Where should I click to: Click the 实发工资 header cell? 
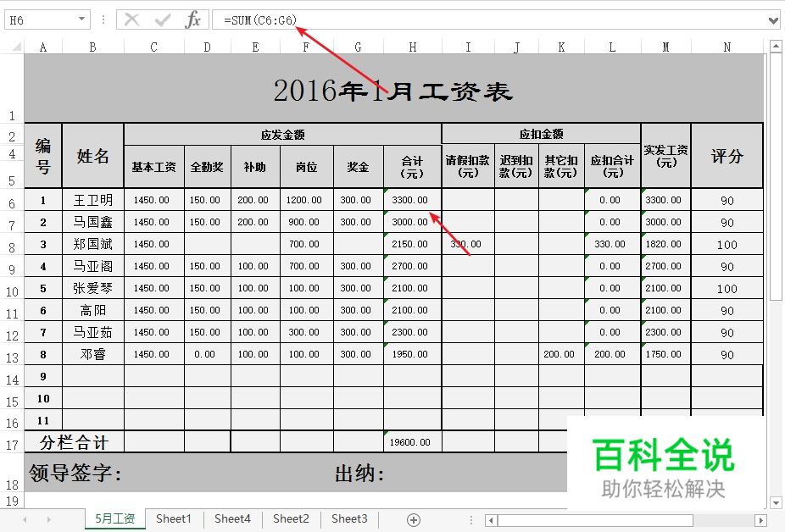click(x=665, y=156)
